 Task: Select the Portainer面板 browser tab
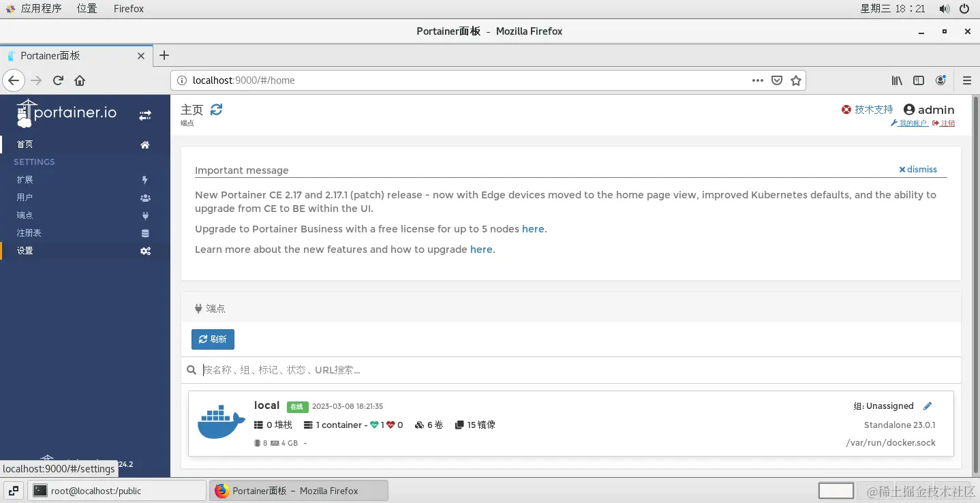76,56
